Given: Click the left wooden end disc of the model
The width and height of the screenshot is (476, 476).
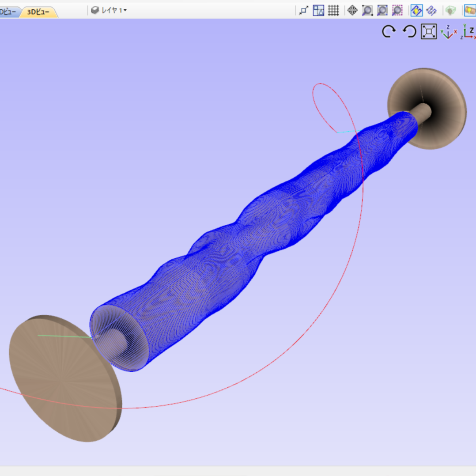Looking at the screenshot, I should pyautogui.click(x=65, y=378).
